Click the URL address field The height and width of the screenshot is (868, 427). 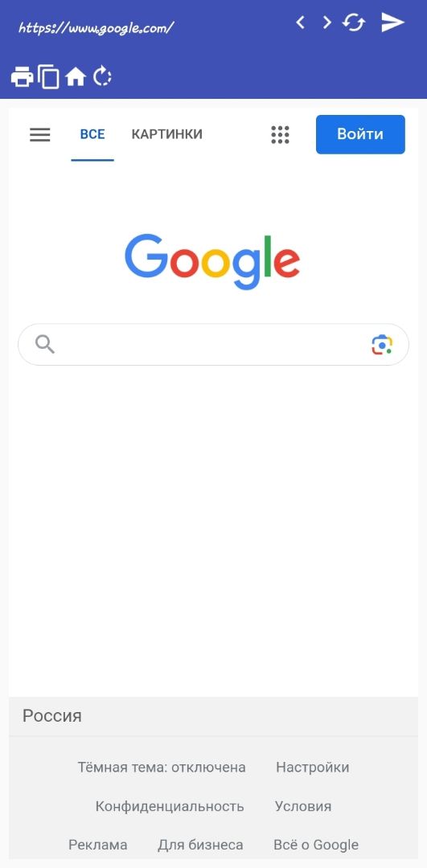97,27
